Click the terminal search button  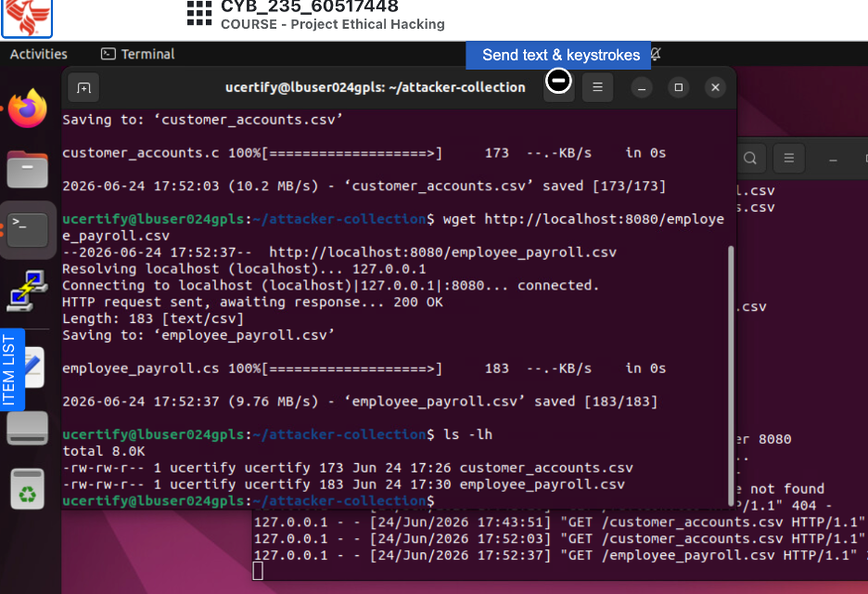tap(558, 87)
